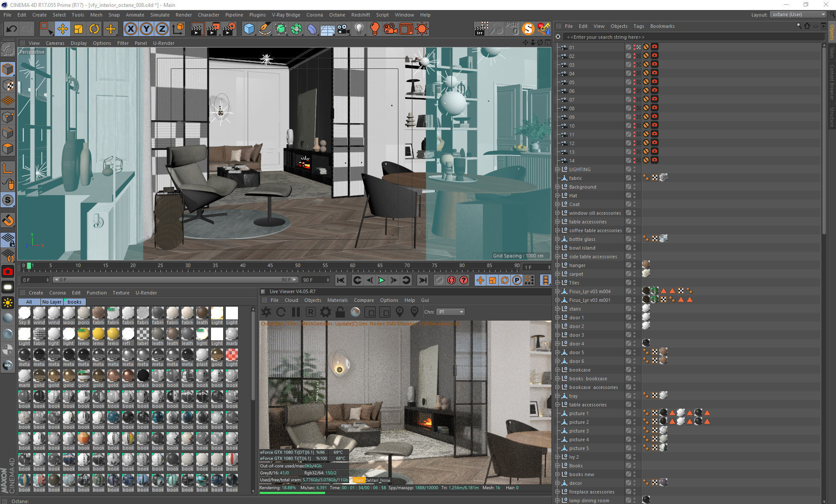The height and width of the screenshot is (504, 836).
Task: Click the Light bulb object icon
Action: 359,29
